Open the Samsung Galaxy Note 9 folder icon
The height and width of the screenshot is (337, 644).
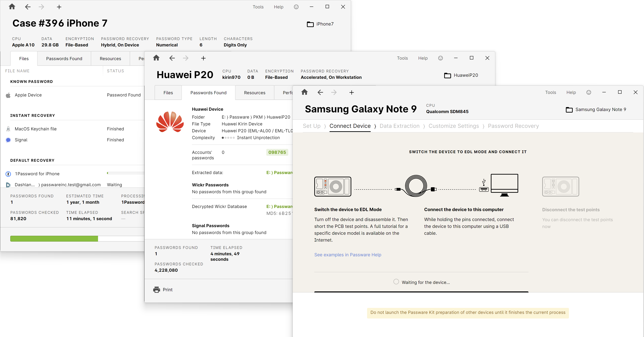pos(569,110)
